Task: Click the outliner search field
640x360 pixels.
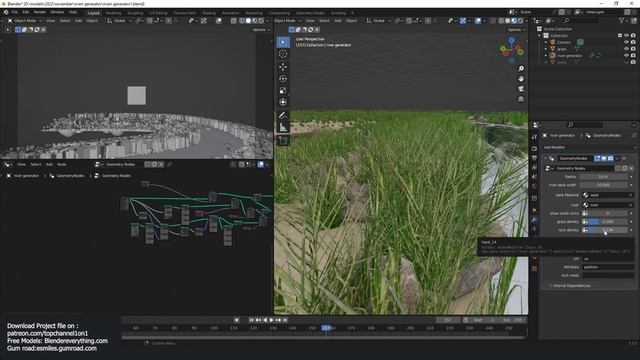Action: coord(582,20)
